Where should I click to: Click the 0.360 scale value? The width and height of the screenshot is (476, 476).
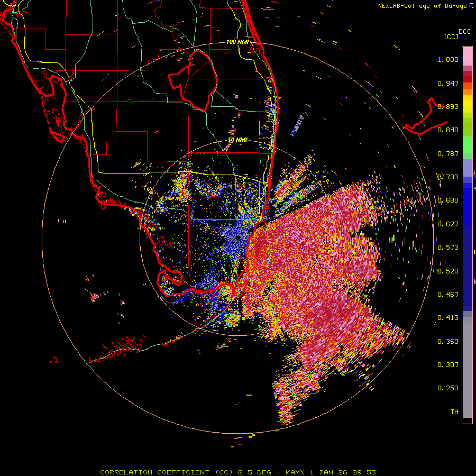448,341
